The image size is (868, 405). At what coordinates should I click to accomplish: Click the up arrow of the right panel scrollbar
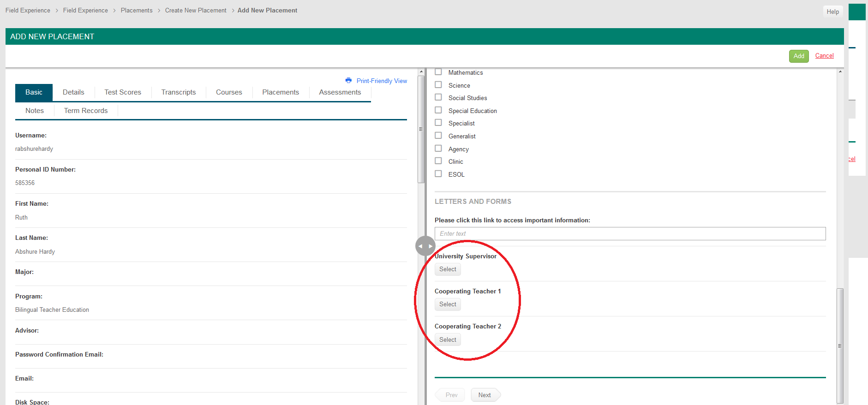click(840, 71)
